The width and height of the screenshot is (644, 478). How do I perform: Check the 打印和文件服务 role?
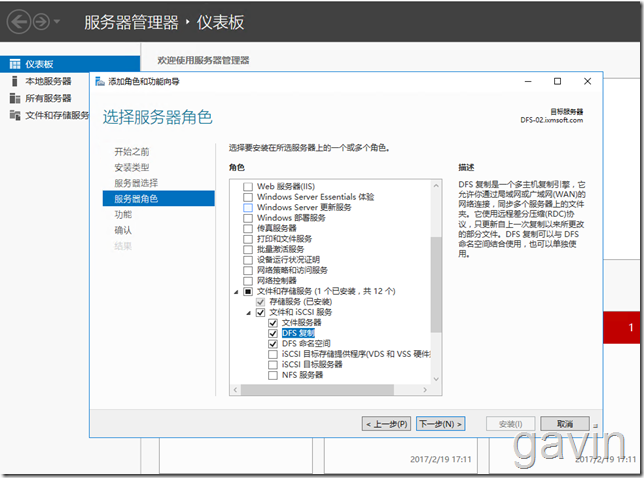coord(248,239)
